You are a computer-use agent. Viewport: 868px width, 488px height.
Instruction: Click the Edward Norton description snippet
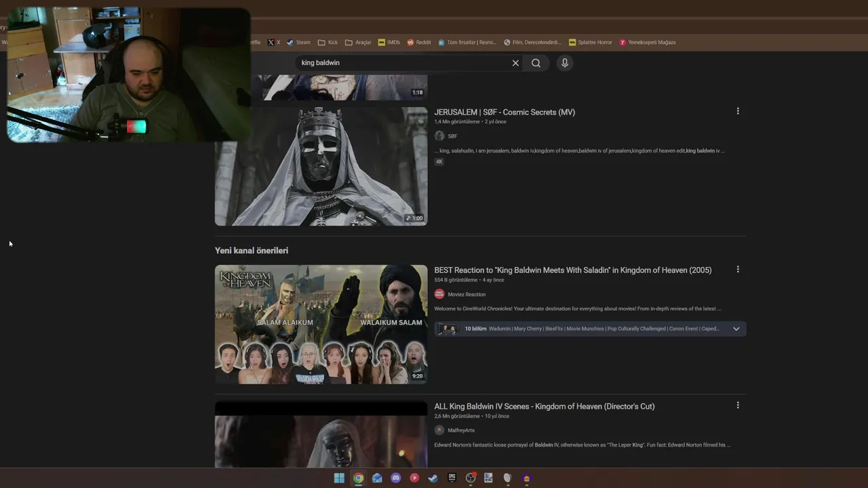(x=583, y=445)
